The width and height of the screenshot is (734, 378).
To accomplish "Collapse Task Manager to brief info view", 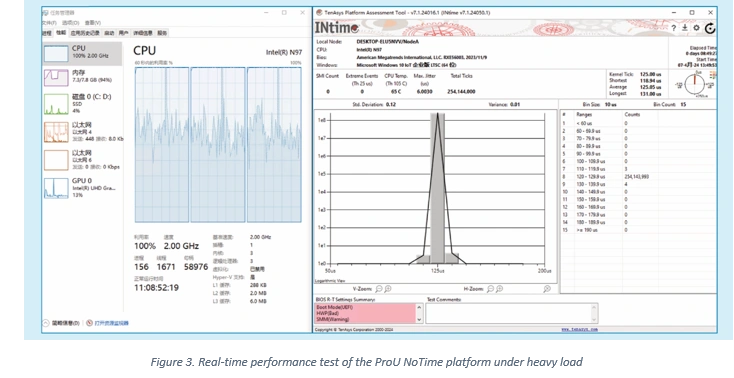I will (x=61, y=323).
